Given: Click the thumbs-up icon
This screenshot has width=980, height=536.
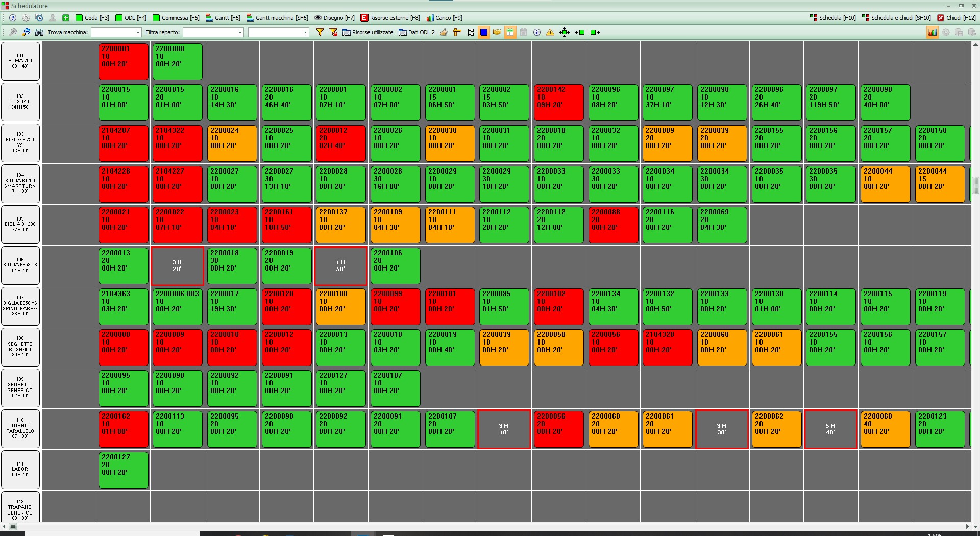Looking at the screenshot, I should [x=444, y=32].
